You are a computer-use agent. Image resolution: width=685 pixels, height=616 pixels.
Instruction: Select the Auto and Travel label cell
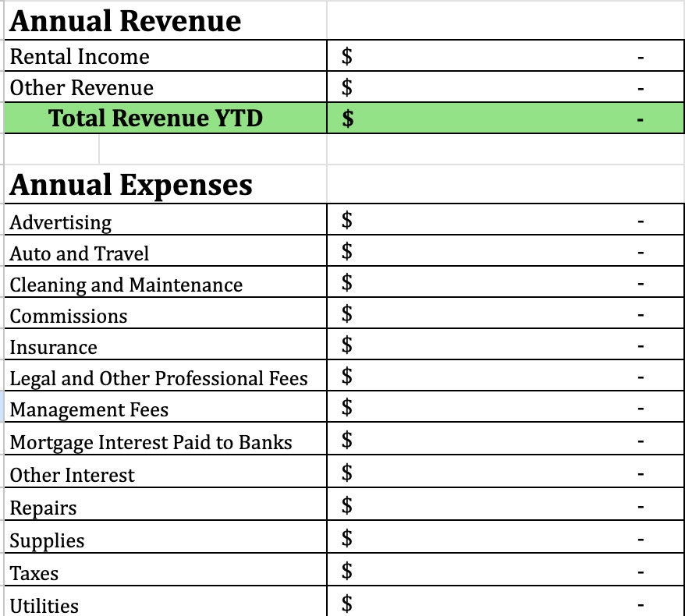pos(80,253)
